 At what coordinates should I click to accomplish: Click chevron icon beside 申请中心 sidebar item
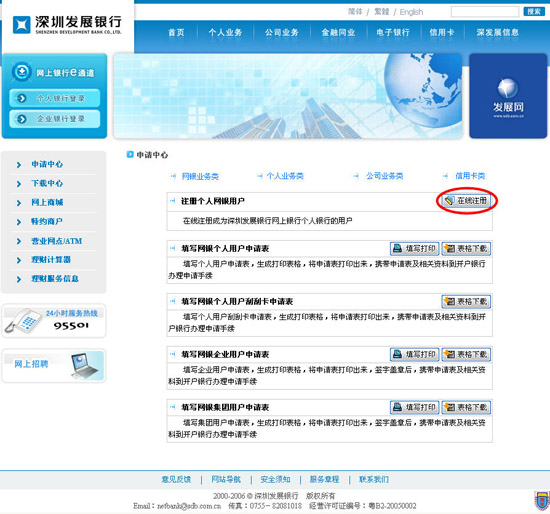click(x=19, y=165)
